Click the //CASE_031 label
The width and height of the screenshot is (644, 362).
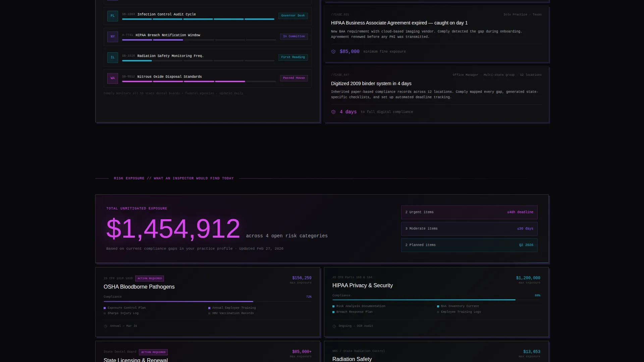click(x=340, y=15)
